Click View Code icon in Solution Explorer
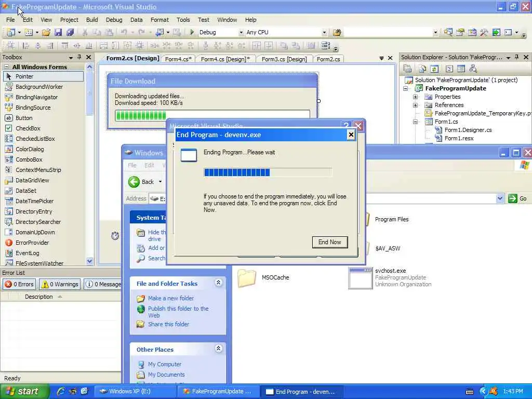 click(x=449, y=69)
